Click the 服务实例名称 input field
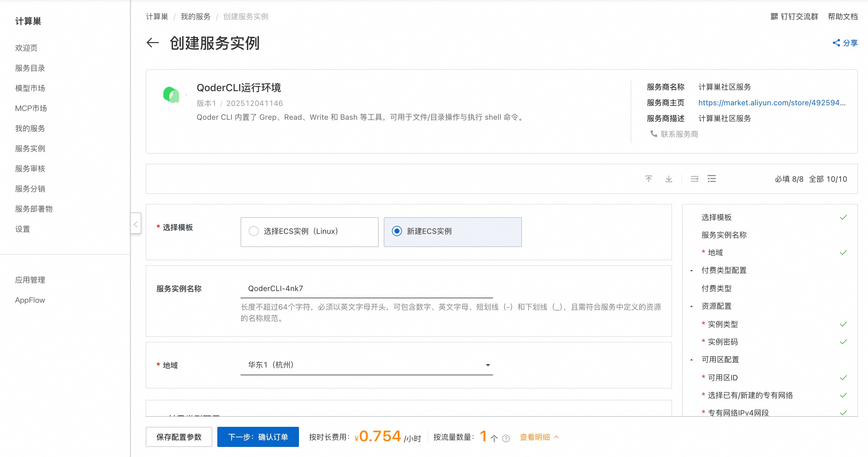The width and height of the screenshot is (868, 457). pyautogui.click(x=366, y=289)
